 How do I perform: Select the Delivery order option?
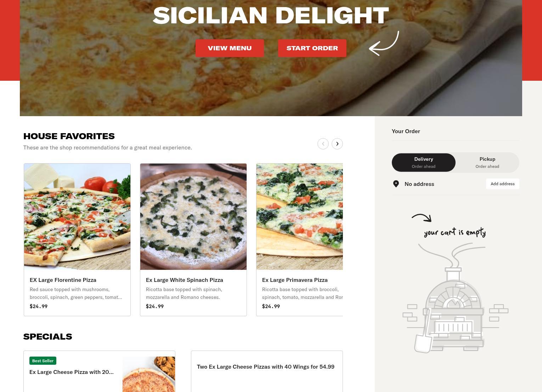(x=424, y=163)
